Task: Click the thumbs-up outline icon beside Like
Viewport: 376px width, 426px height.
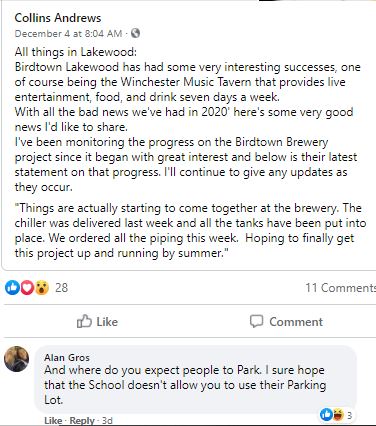Action: click(x=84, y=321)
